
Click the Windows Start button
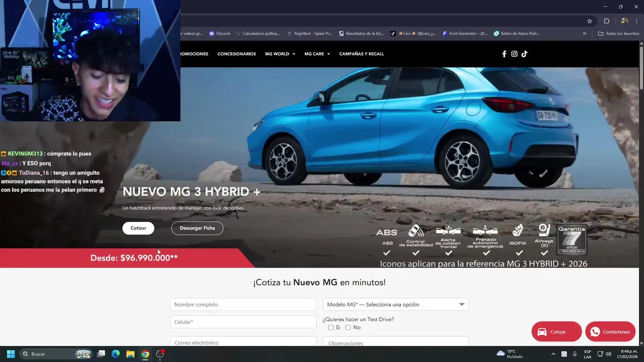11,354
